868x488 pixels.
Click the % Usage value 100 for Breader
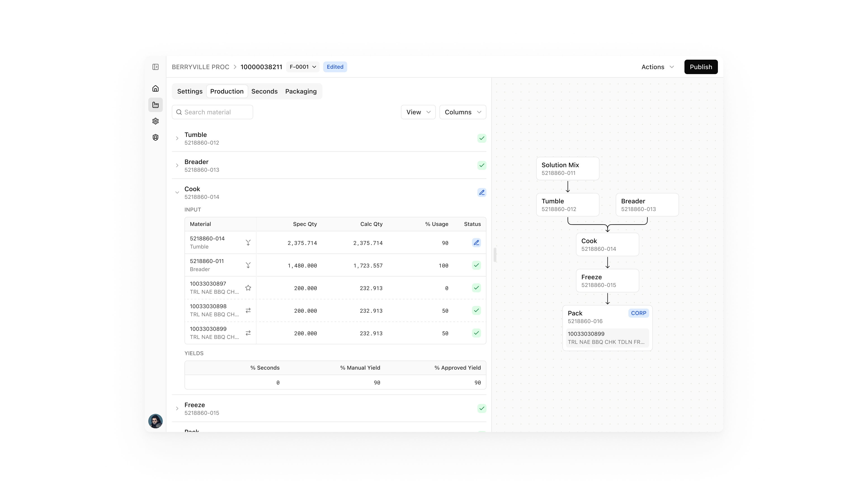(x=443, y=266)
